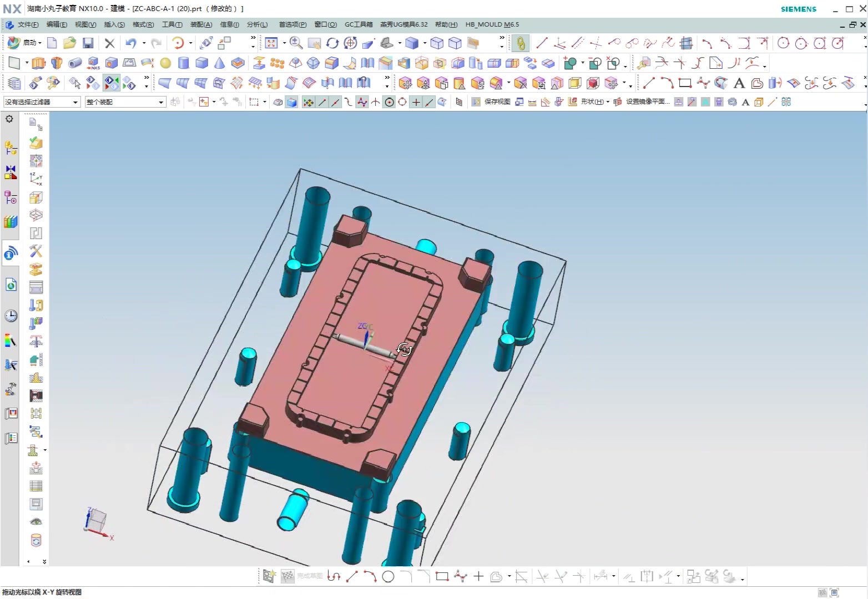Viewport: 868px width, 599px height.
Task: Click the unite boolean icon
Action: click(570, 63)
